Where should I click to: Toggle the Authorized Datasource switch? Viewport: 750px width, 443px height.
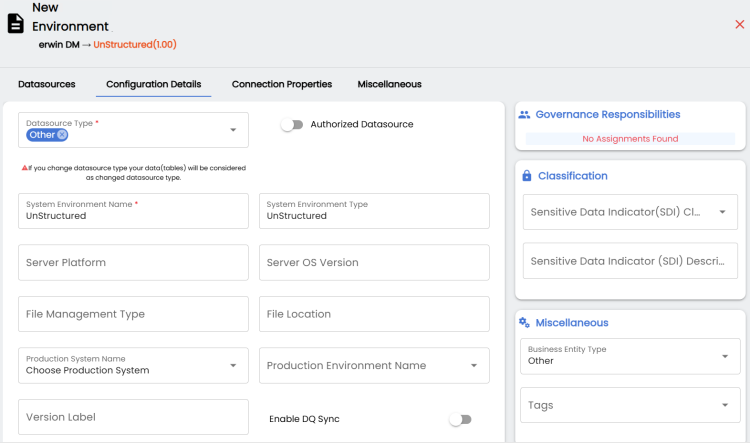tap(291, 125)
